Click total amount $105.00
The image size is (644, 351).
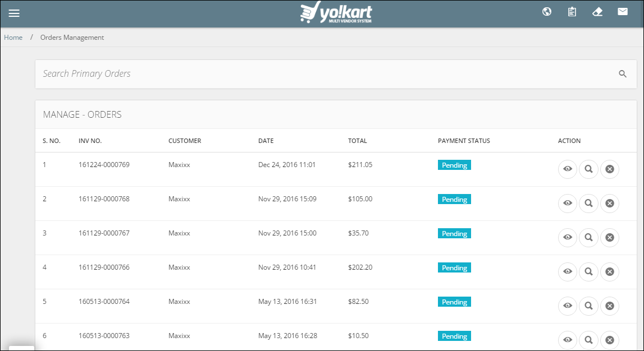(x=360, y=199)
